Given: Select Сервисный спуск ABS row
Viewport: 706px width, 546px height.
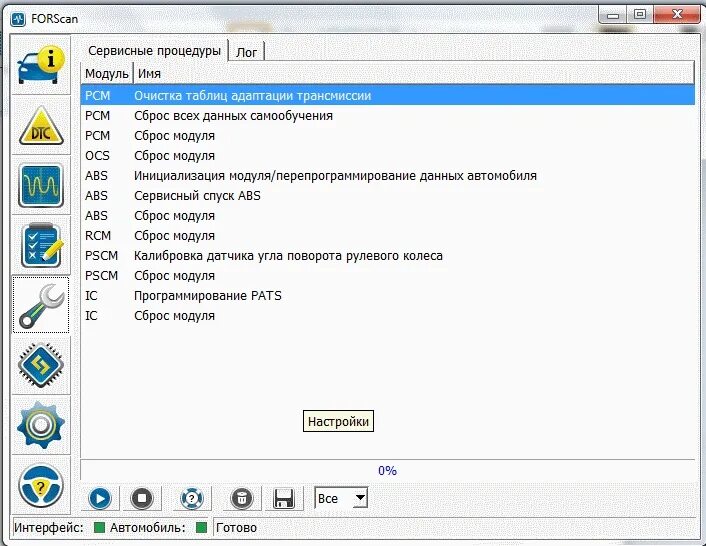Looking at the screenshot, I should (x=388, y=195).
